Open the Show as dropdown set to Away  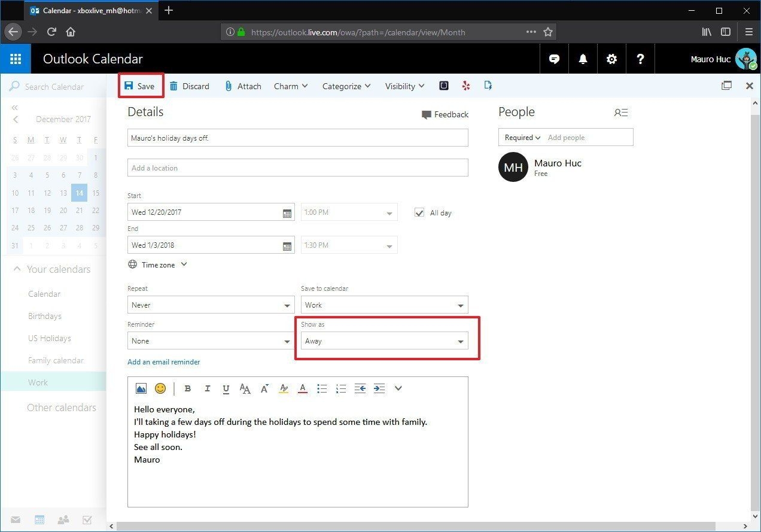pyautogui.click(x=385, y=341)
